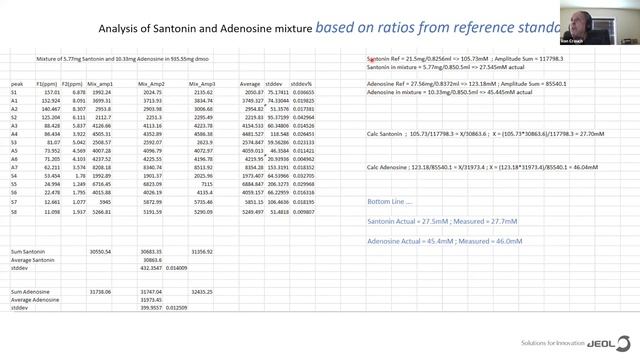The width and height of the screenshot is (640, 360).
Task: Select the 'Calc Santonin' formula line
Action: [485, 134]
